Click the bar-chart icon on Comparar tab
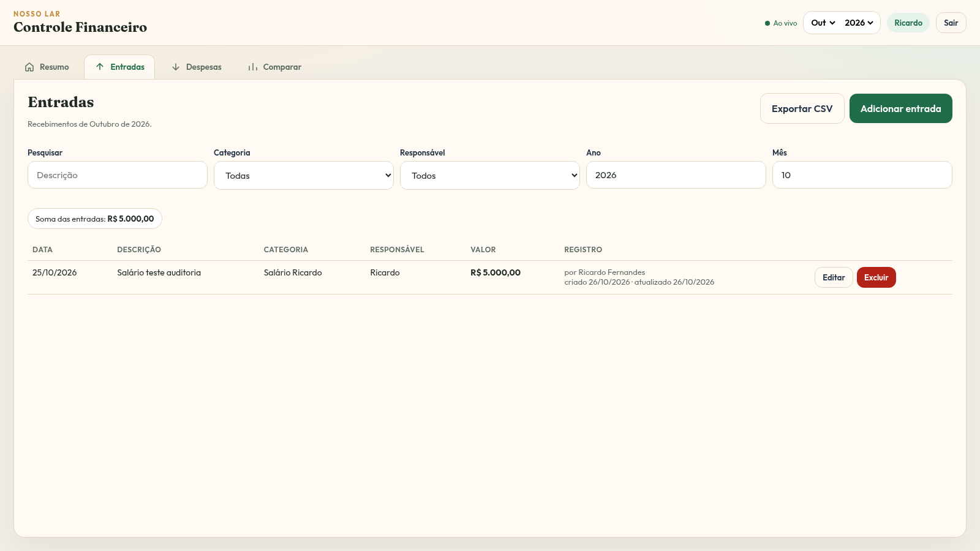Screen dimensions: 980x551 point(252,67)
